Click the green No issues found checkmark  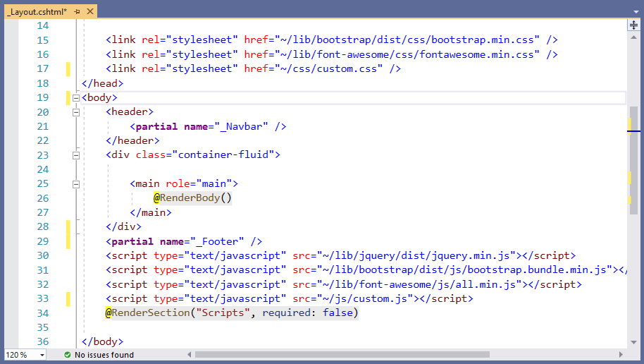coord(67,355)
